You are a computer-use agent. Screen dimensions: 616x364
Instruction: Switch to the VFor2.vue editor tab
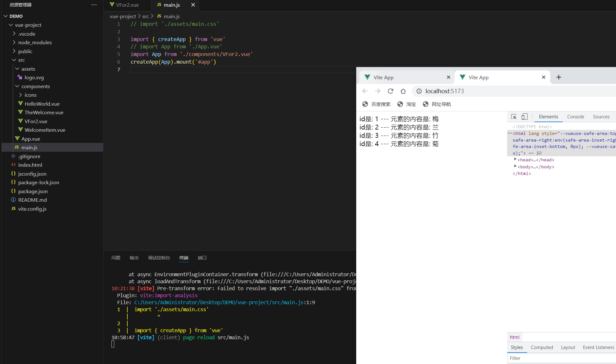click(x=127, y=5)
